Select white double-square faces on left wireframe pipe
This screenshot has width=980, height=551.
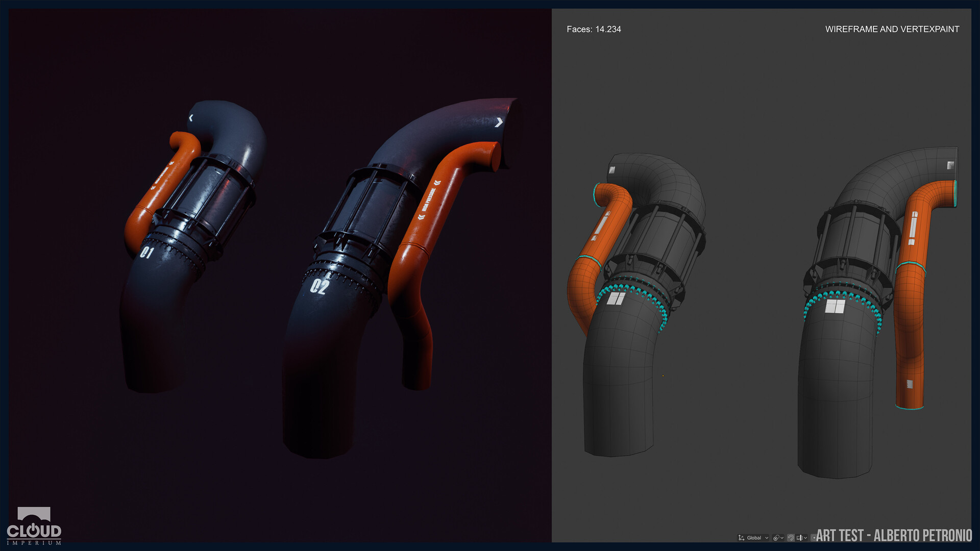[616, 298]
